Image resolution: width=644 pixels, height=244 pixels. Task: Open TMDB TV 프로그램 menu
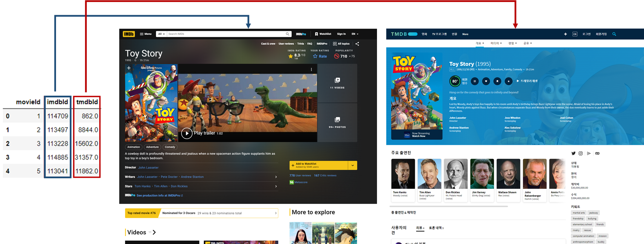(x=439, y=34)
